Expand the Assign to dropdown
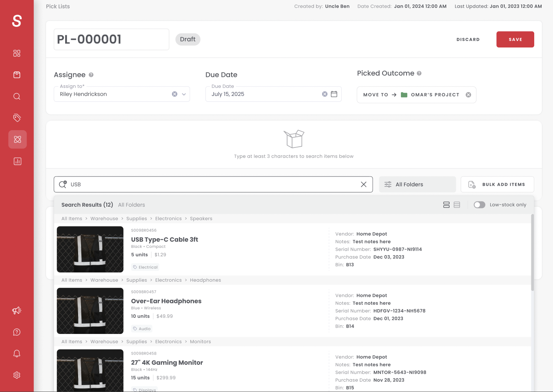 184,94
